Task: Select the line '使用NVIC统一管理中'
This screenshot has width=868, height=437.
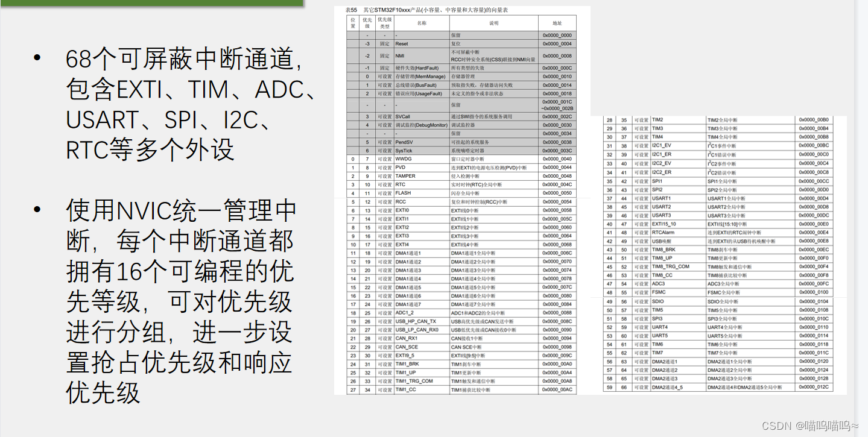Action: coord(181,210)
